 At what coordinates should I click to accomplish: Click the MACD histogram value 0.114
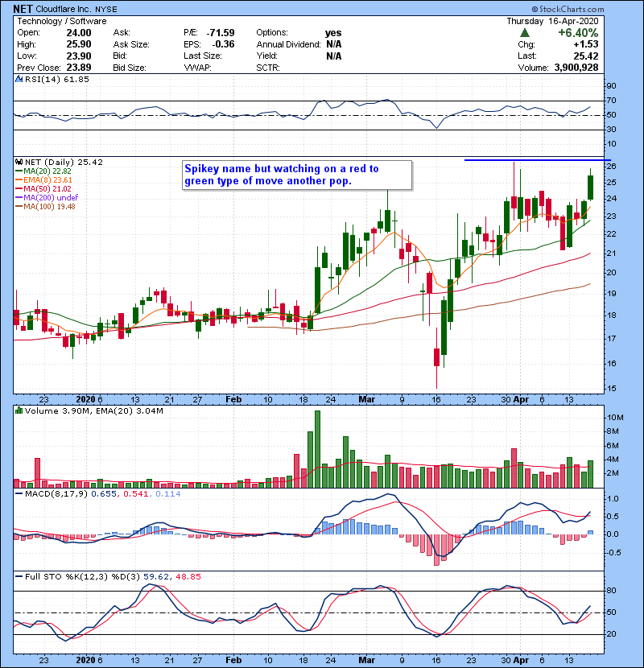pyautogui.click(x=168, y=494)
